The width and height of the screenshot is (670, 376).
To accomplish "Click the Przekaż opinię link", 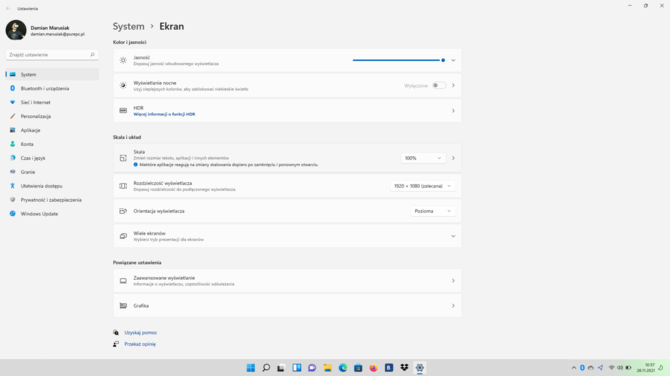I will click(140, 344).
